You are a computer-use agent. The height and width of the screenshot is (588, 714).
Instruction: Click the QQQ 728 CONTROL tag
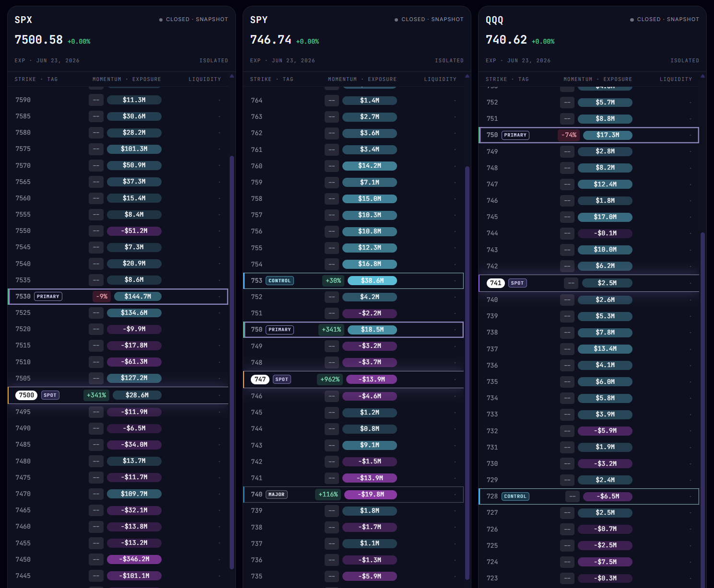point(515,496)
